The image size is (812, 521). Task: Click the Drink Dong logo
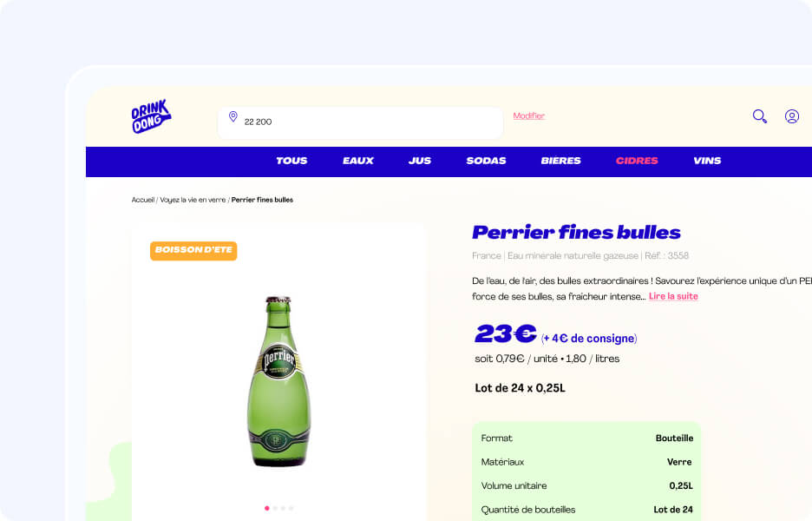151,116
